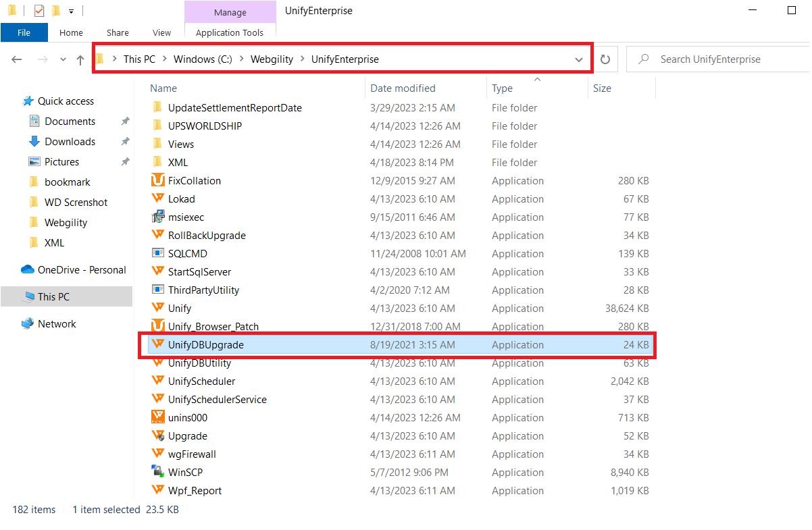Click the UpdateSettlementReportDate folder icon
This screenshot has width=812, height=530.
(157, 107)
